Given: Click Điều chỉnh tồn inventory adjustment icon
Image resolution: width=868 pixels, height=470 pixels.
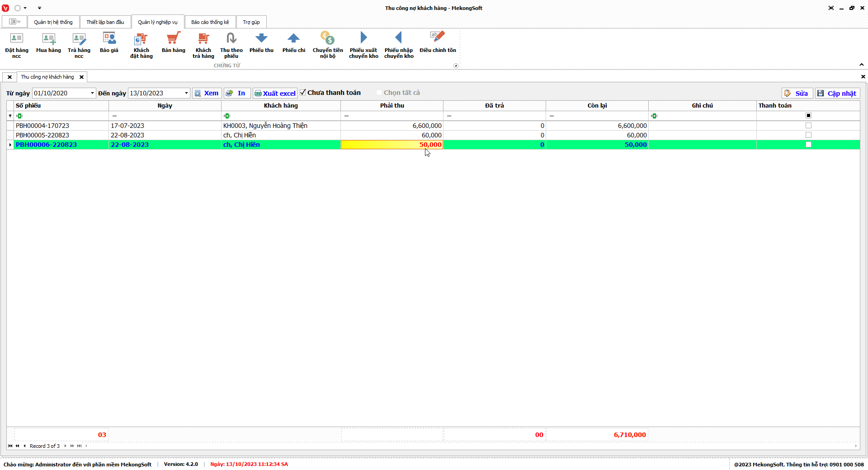Looking at the screenshot, I should [x=437, y=43].
